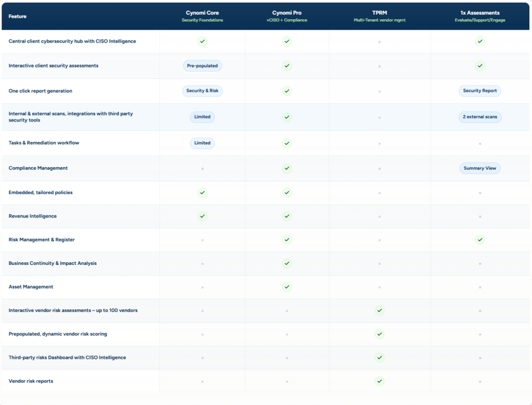Click Cynomi Pro checkmark for Central client cybersecurity hub
The width and height of the screenshot is (532, 405).
coord(287,42)
